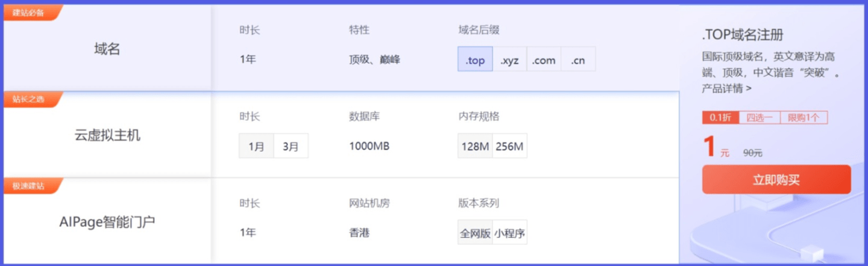This screenshot has width=868, height=266.
Task: Click the 数据库 label
Action: pos(364,117)
